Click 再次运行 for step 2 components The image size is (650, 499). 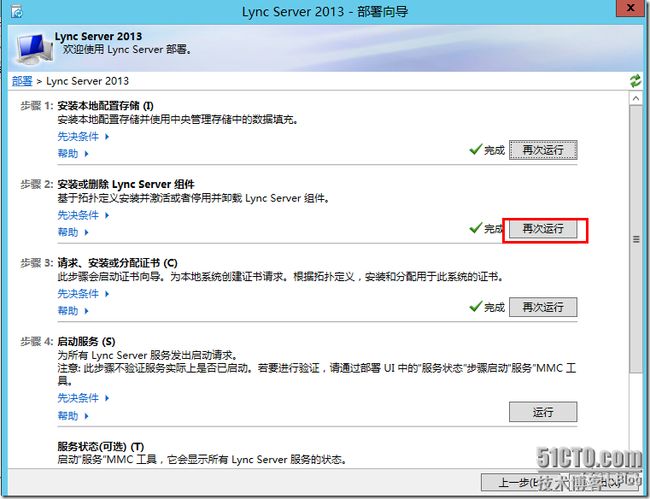(543, 229)
